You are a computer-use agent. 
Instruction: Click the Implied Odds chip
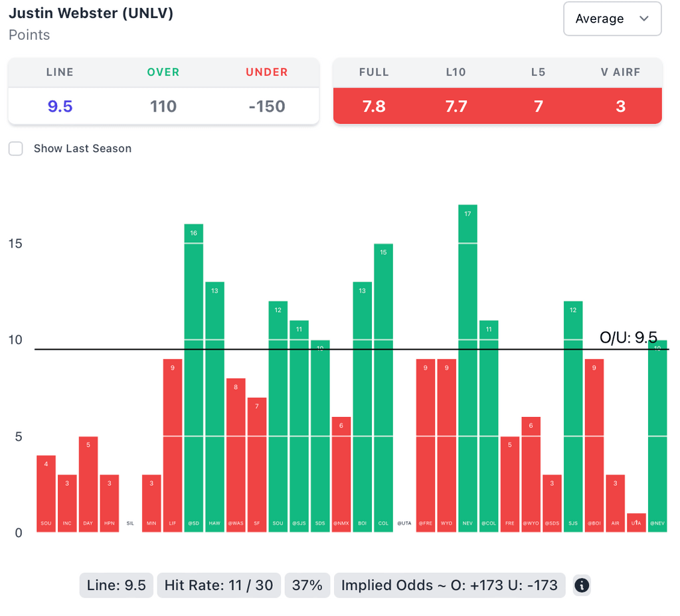coord(450,585)
